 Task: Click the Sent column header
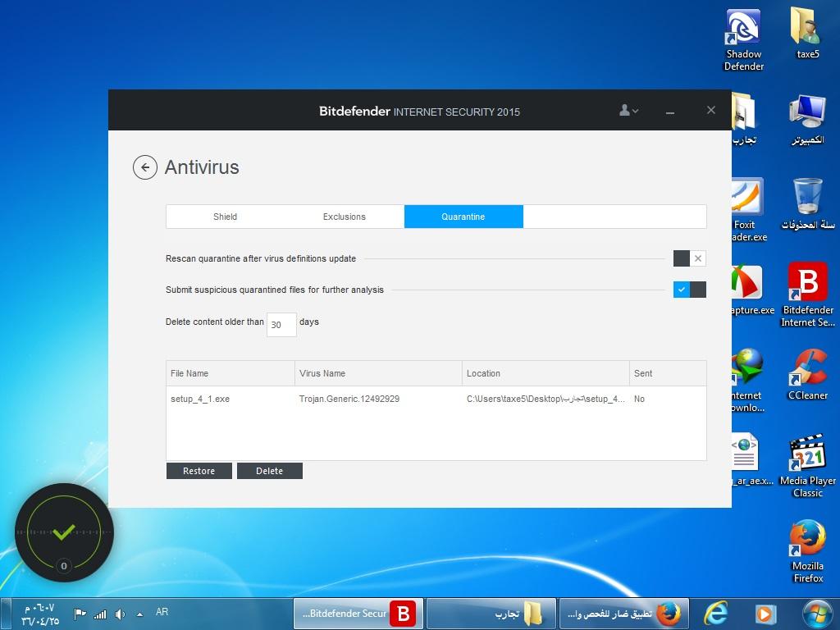coord(668,373)
